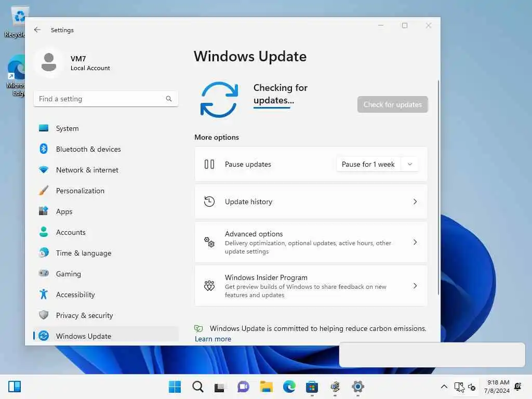Click the Settings gear on taskbar
Image resolution: width=532 pixels, height=399 pixels.
357,387
